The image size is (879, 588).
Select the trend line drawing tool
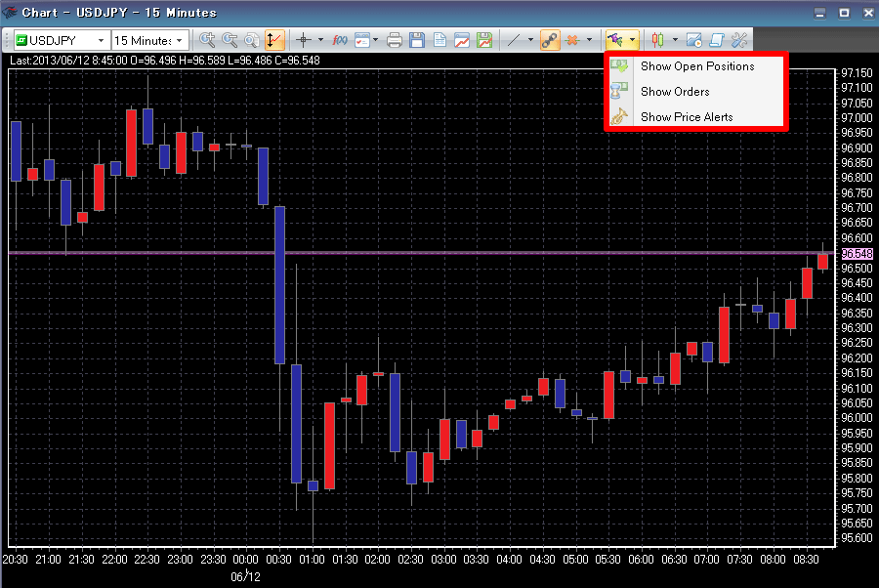pos(514,40)
